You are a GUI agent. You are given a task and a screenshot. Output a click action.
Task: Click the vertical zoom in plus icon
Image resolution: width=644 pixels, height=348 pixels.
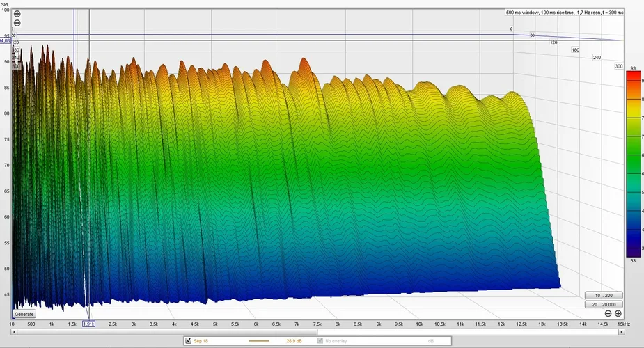click(x=17, y=14)
